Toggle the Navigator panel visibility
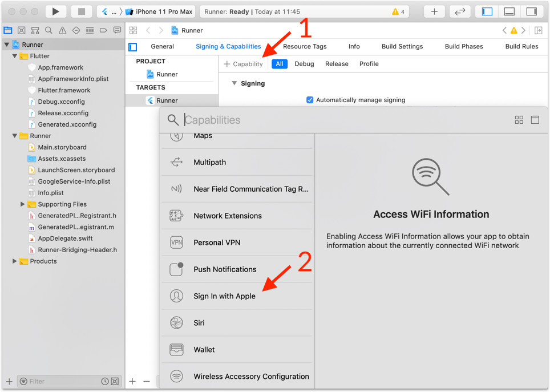The image size is (550, 392). coord(487,11)
